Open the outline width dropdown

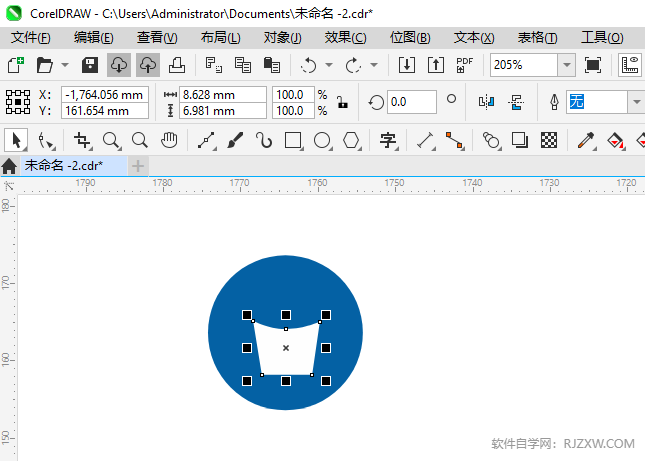(x=636, y=102)
